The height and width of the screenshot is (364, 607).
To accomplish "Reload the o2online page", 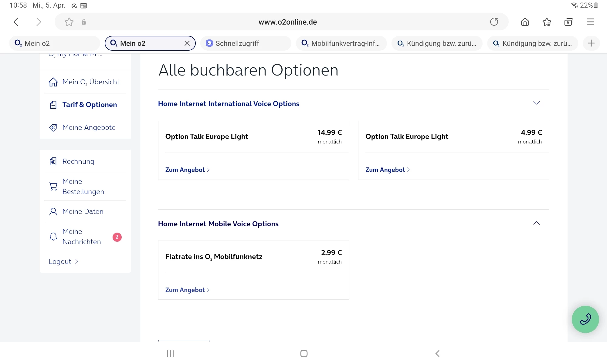I will click(x=494, y=22).
